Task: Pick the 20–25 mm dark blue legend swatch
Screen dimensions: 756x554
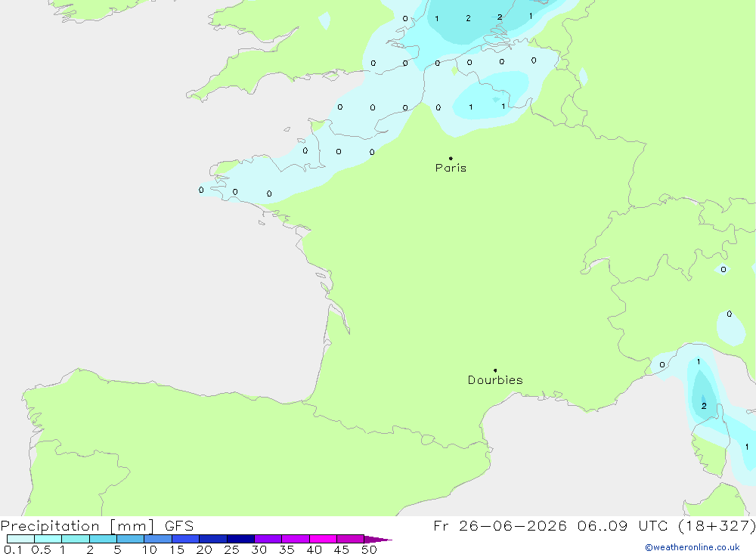Action: [x=213, y=539]
